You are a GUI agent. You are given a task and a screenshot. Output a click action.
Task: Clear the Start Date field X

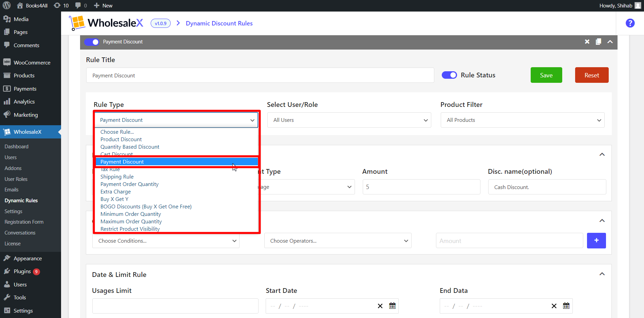[380, 306]
